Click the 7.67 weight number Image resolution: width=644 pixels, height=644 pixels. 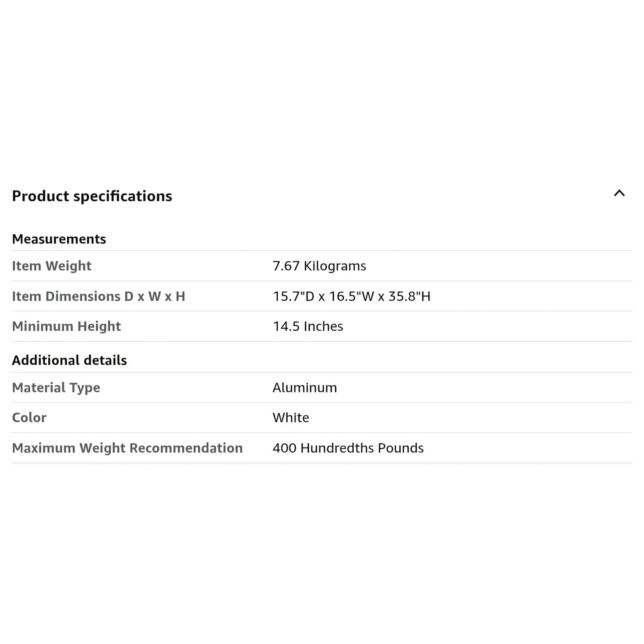click(x=286, y=266)
